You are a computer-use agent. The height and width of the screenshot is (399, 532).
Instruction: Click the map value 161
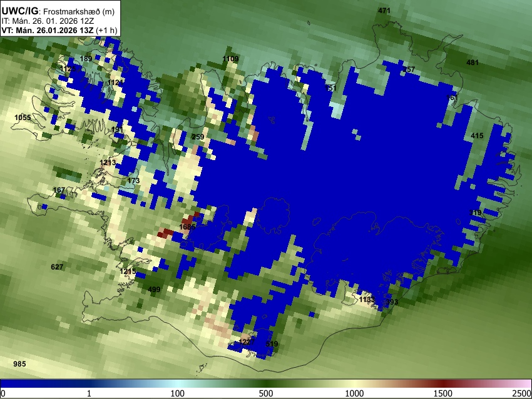point(452,98)
